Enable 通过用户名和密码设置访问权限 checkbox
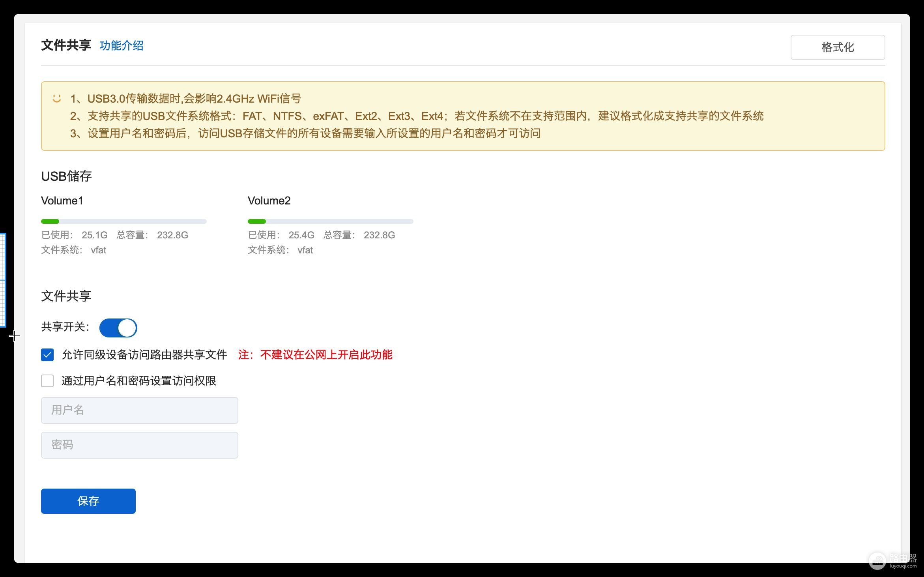Image resolution: width=924 pixels, height=577 pixels. (x=47, y=381)
